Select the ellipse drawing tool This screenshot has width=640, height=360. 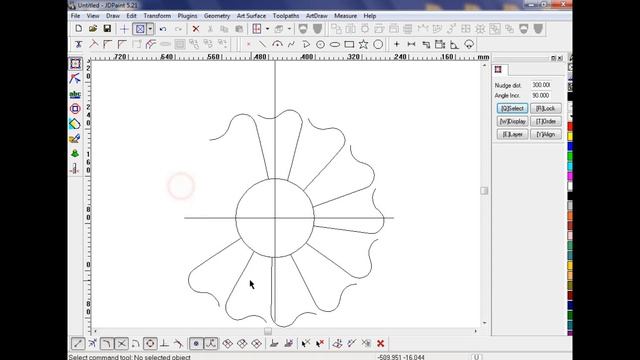[x=335, y=44]
